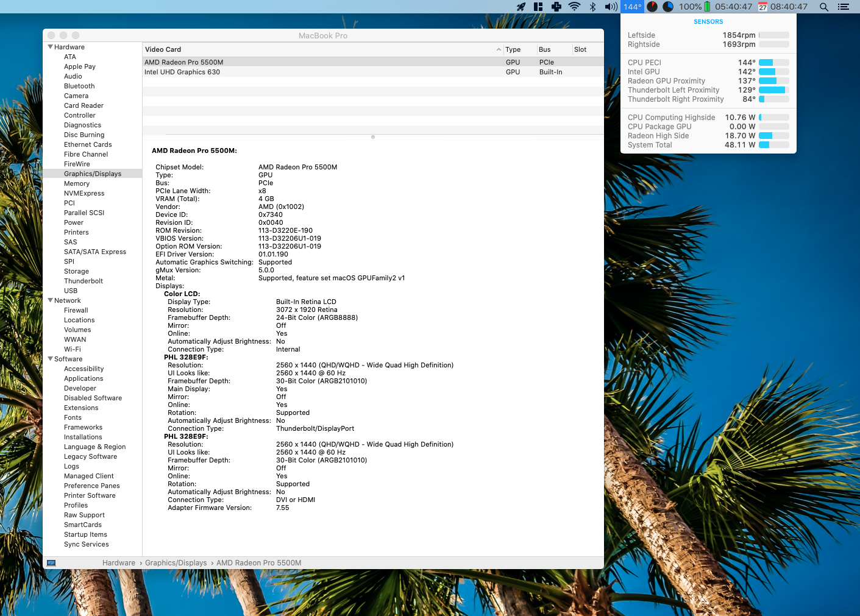The height and width of the screenshot is (616, 860).
Task: Collapse the Software section triangle
Action: (50, 359)
